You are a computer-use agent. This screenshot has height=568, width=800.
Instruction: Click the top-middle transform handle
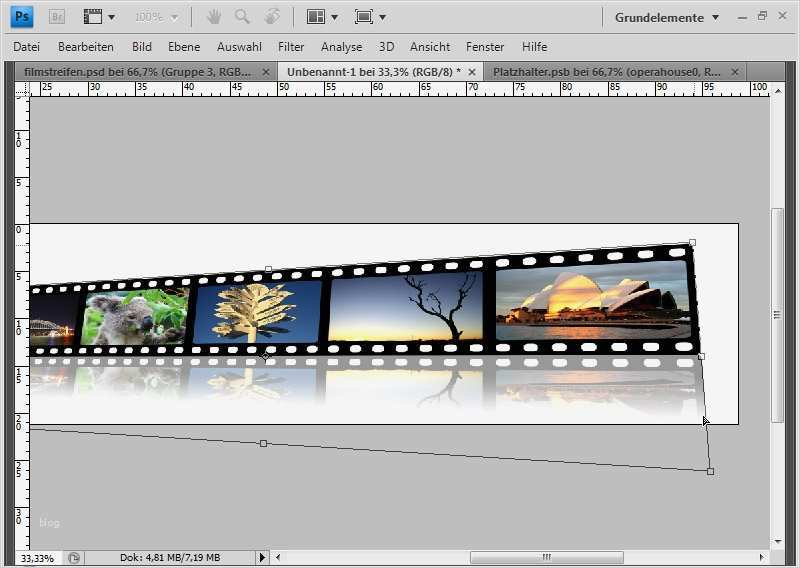pyautogui.click(x=268, y=269)
